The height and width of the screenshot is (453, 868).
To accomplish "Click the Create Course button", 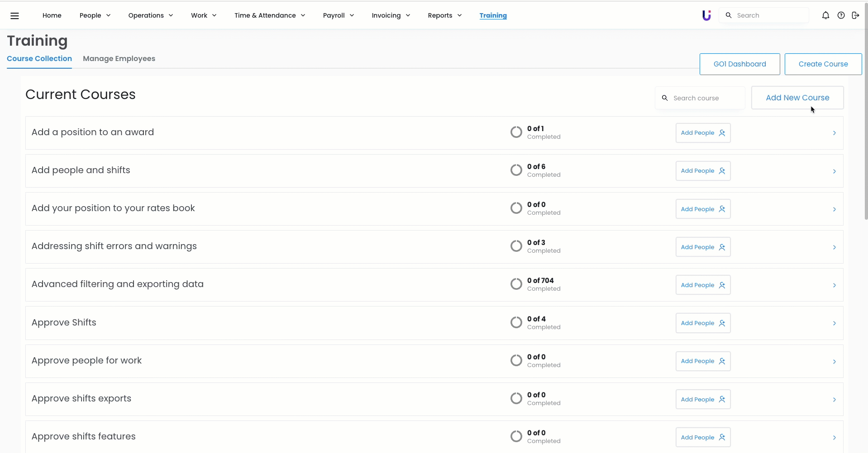I will tap(823, 64).
